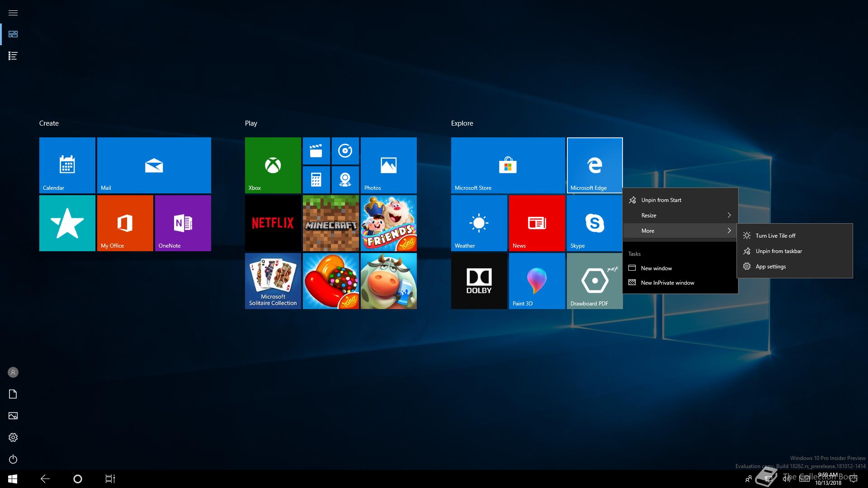
Task: Open the Groove Music disc tile
Action: [345, 151]
